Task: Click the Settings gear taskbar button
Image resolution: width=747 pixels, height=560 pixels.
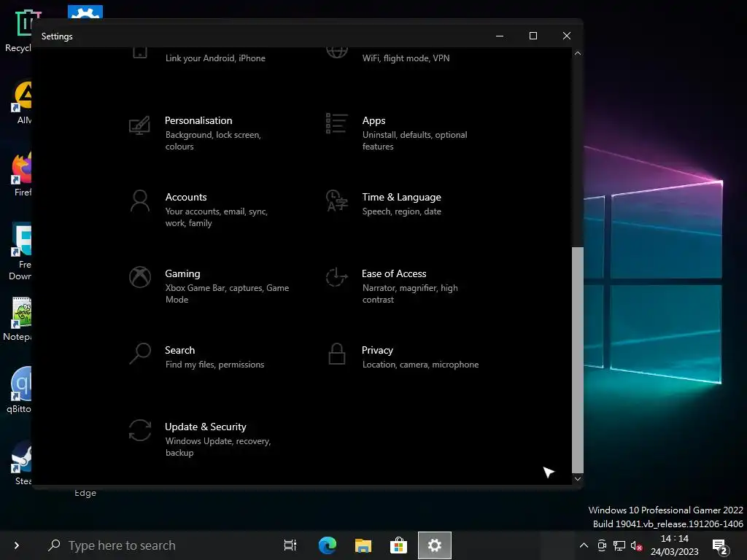Action: coord(435,545)
